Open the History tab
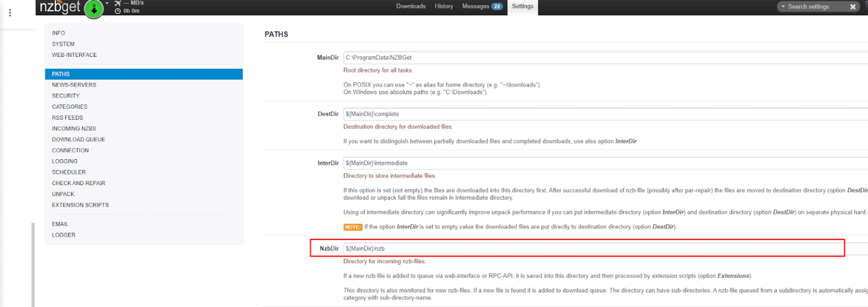Viewport: 868px width, 307px height. click(x=444, y=6)
